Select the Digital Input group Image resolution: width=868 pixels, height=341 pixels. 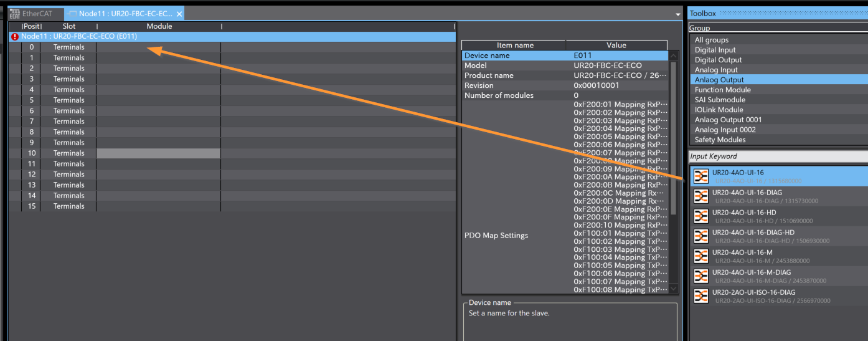coord(715,50)
